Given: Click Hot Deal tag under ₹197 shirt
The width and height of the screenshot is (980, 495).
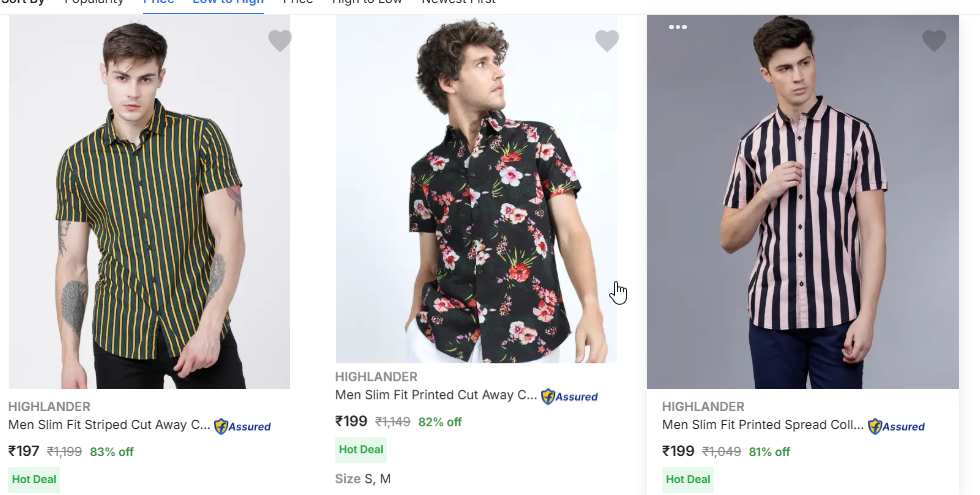Looking at the screenshot, I should pos(34,480).
